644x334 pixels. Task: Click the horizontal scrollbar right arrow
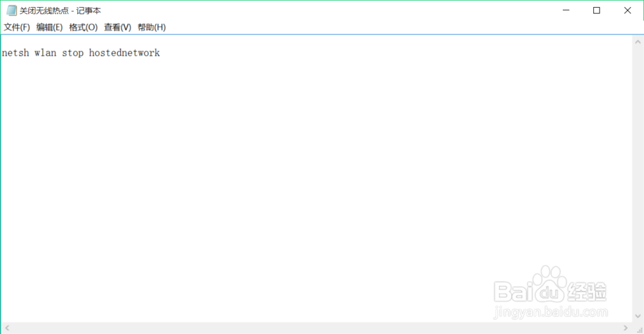tap(625, 328)
